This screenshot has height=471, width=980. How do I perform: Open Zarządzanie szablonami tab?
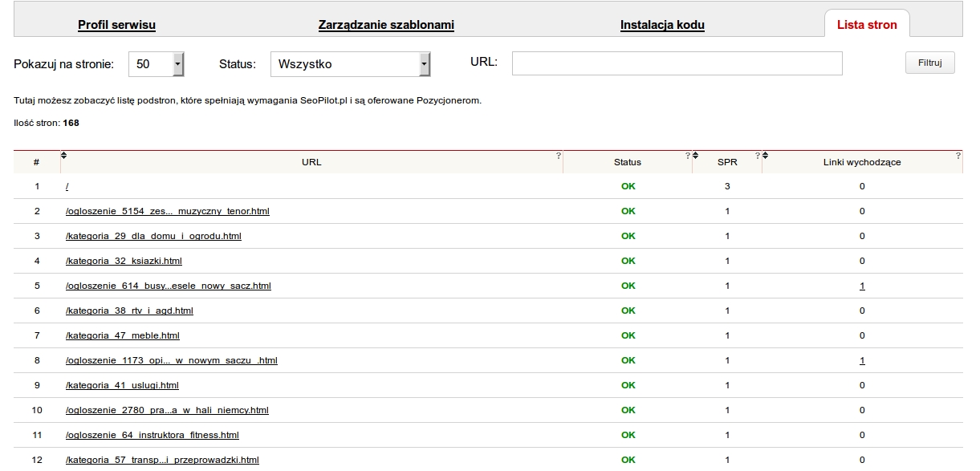point(386,25)
